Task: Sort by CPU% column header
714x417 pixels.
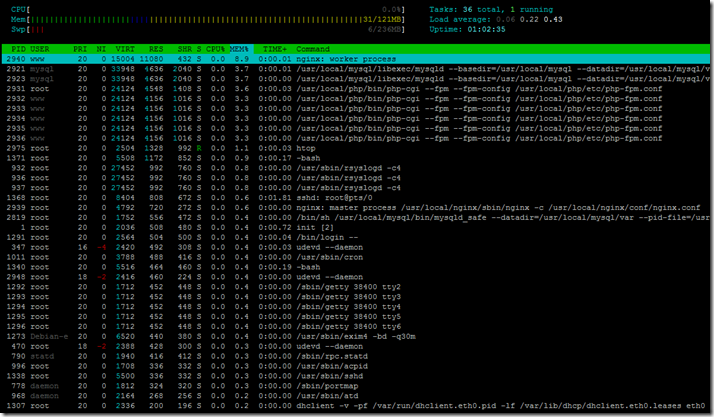Action: (215, 49)
